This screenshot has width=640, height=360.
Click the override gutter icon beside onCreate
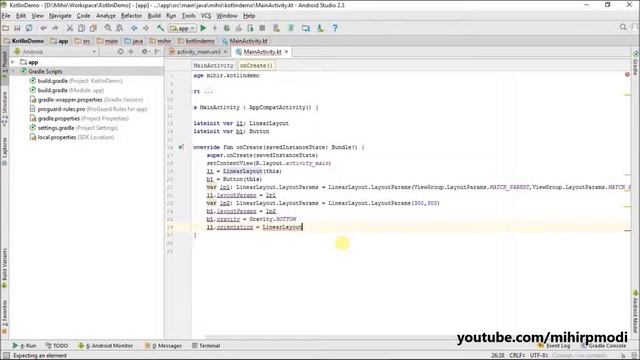point(181,147)
